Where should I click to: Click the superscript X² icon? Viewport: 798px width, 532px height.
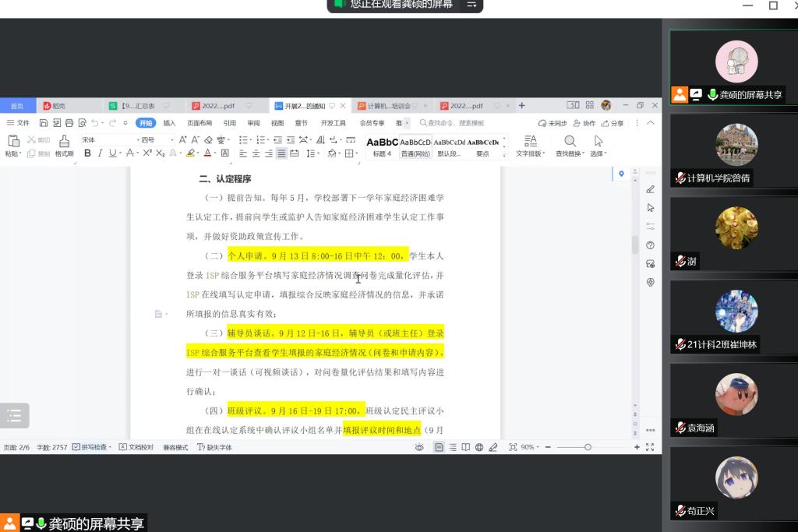tap(147, 153)
